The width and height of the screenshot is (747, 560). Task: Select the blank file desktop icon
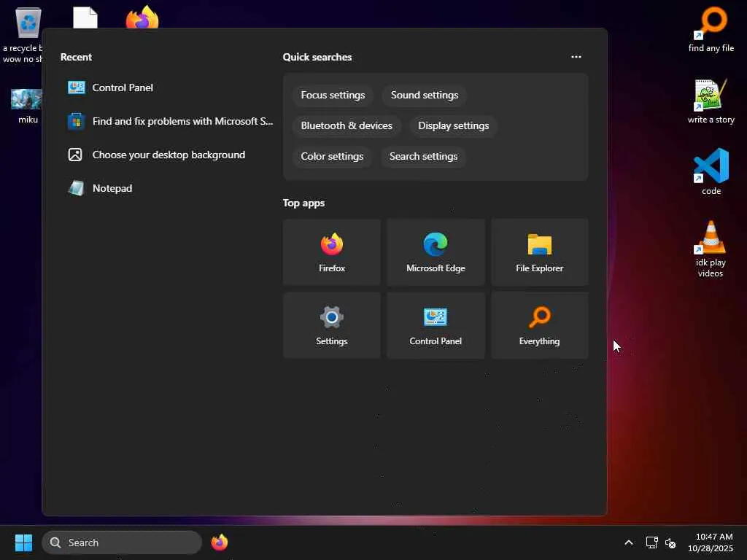[85, 17]
